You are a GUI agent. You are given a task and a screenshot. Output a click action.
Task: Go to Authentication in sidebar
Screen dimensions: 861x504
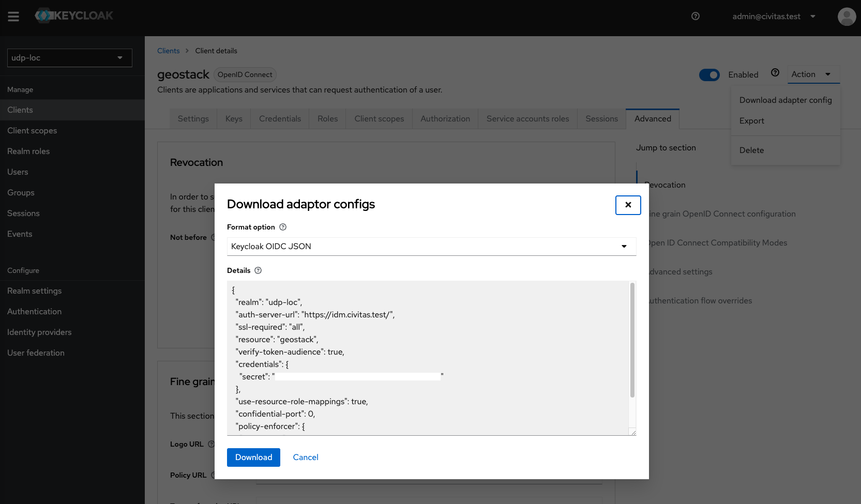(72, 312)
